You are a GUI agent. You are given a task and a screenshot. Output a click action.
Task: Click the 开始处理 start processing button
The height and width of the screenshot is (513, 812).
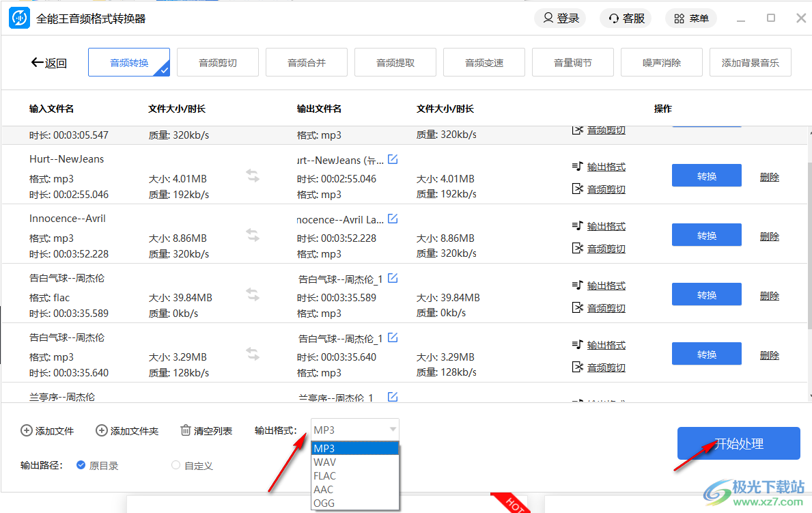pos(738,443)
